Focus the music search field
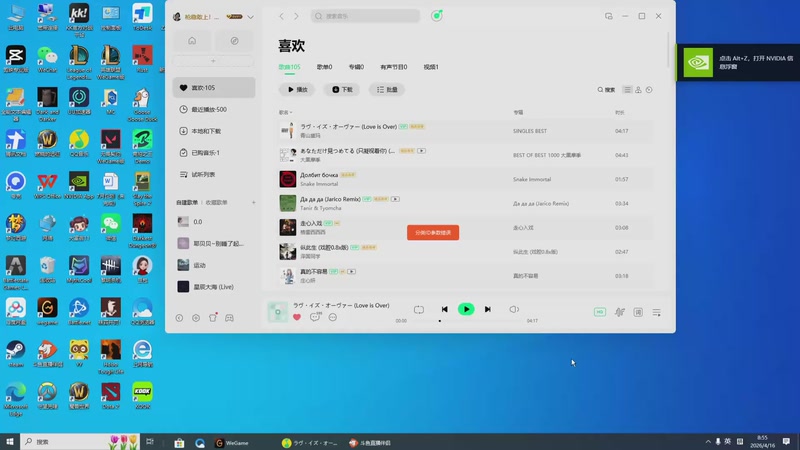 point(365,16)
